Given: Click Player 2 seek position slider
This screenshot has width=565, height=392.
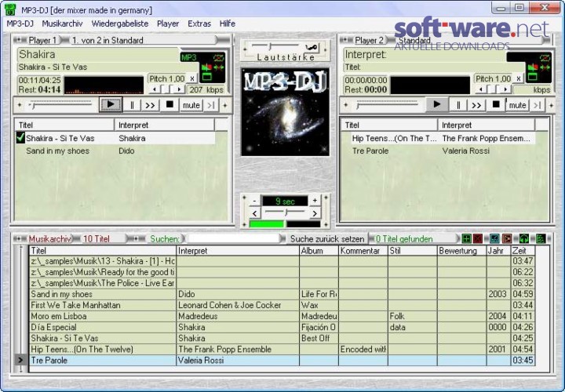Looking at the screenshot, I should (388, 105).
